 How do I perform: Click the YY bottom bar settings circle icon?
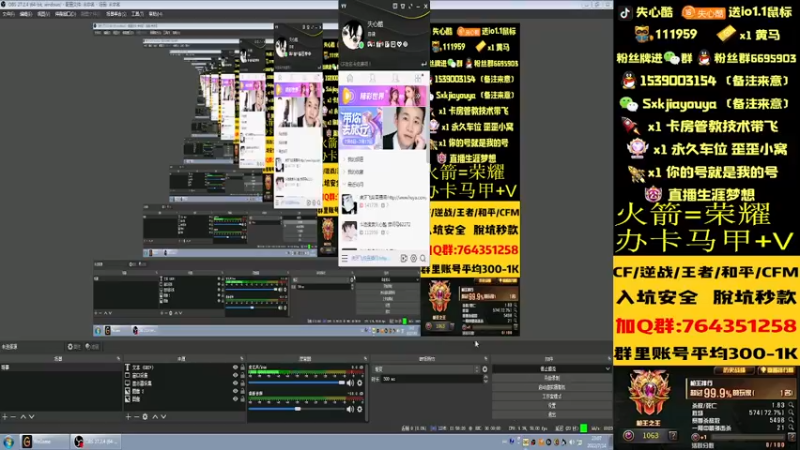414,259
